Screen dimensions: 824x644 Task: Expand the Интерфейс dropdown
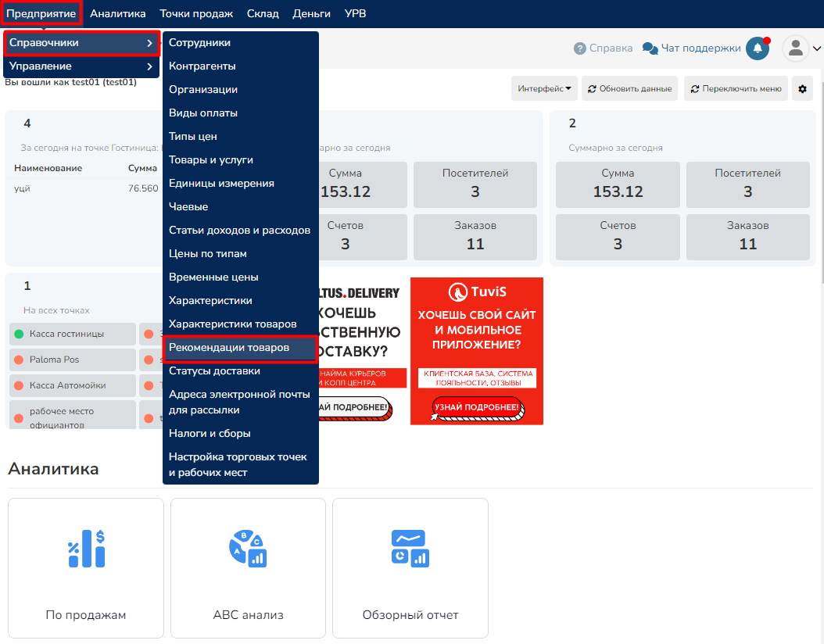pos(544,89)
